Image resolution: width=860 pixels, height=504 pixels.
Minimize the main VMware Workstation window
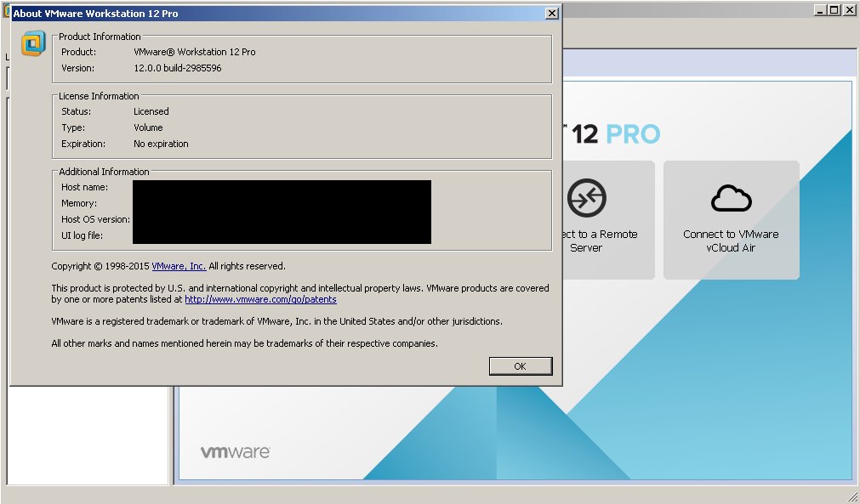click(820, 10)
